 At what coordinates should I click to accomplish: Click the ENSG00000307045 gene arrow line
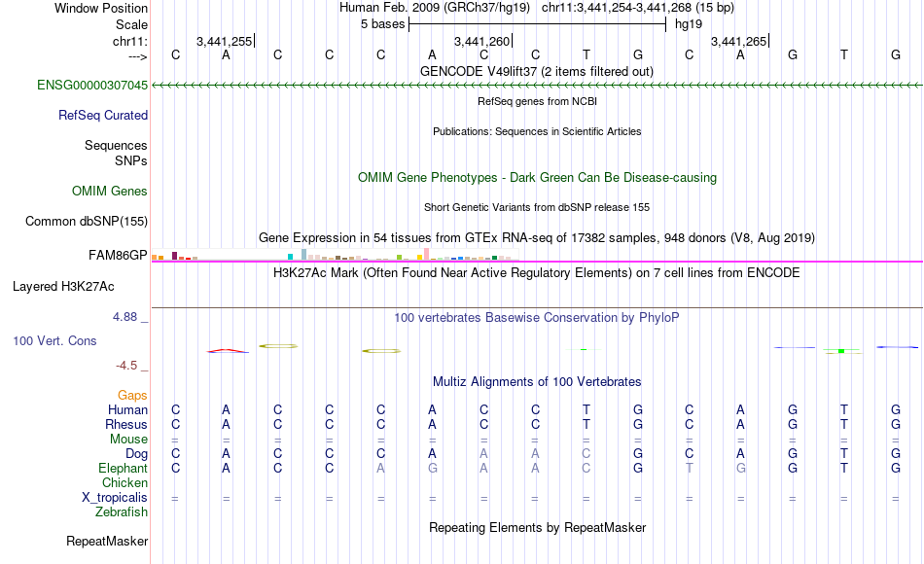(x=538, y=86)
